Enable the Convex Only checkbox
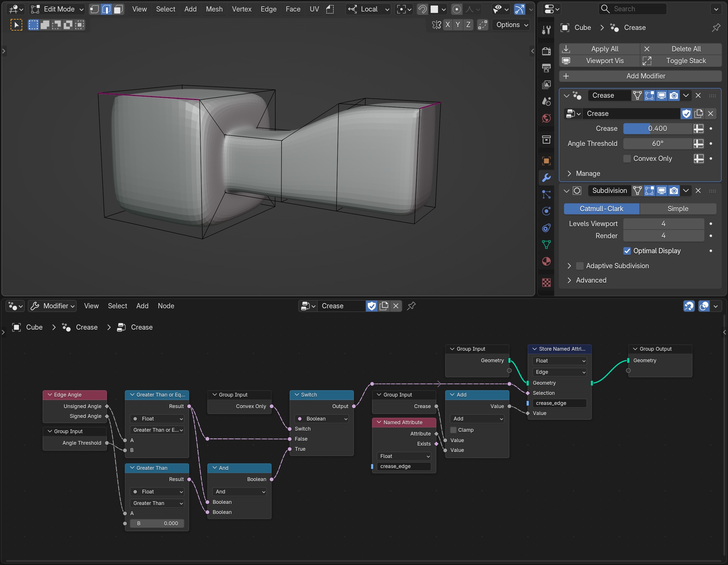Image resolution: width=728 pixels, height=565 pixels. point(627,158)
